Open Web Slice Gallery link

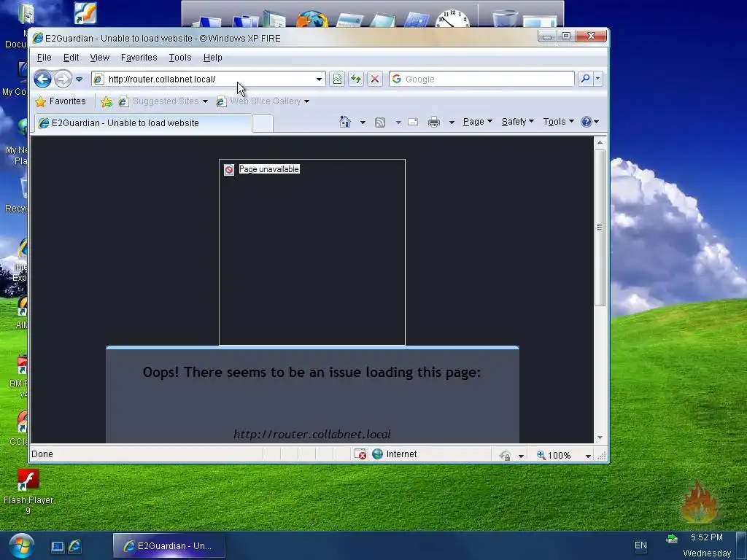[x=260, y=101]
